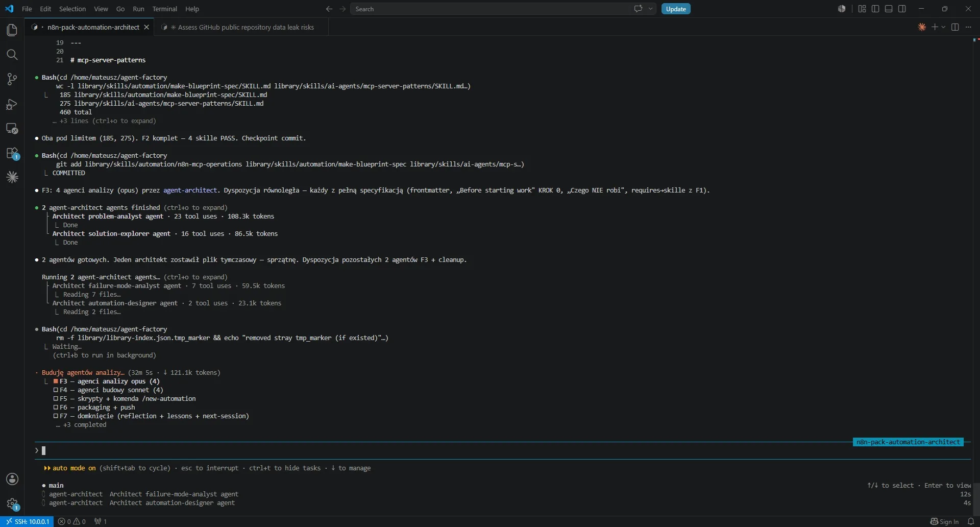Open the Customize Layout icon

click(x=862, y=9)
